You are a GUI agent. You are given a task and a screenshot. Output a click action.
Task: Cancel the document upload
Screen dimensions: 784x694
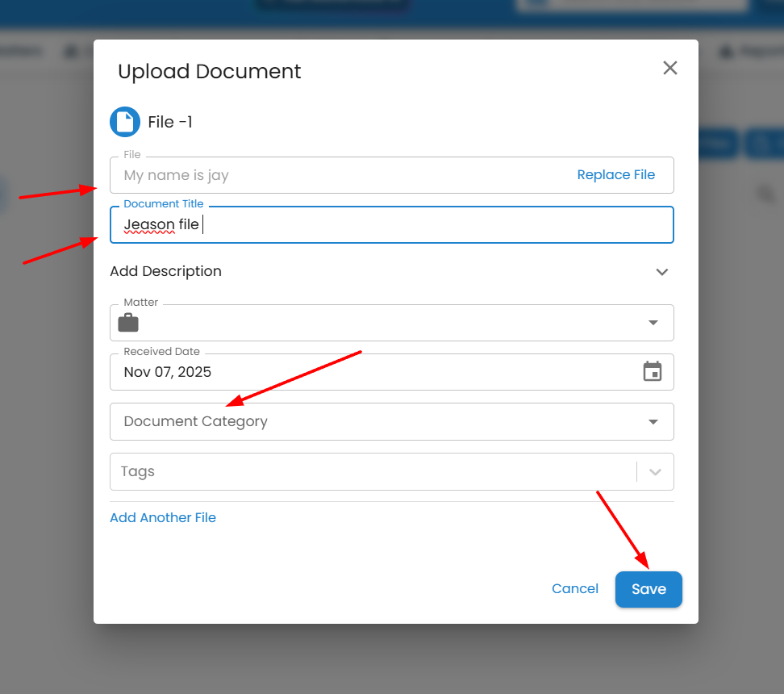(x=574, y=589)
